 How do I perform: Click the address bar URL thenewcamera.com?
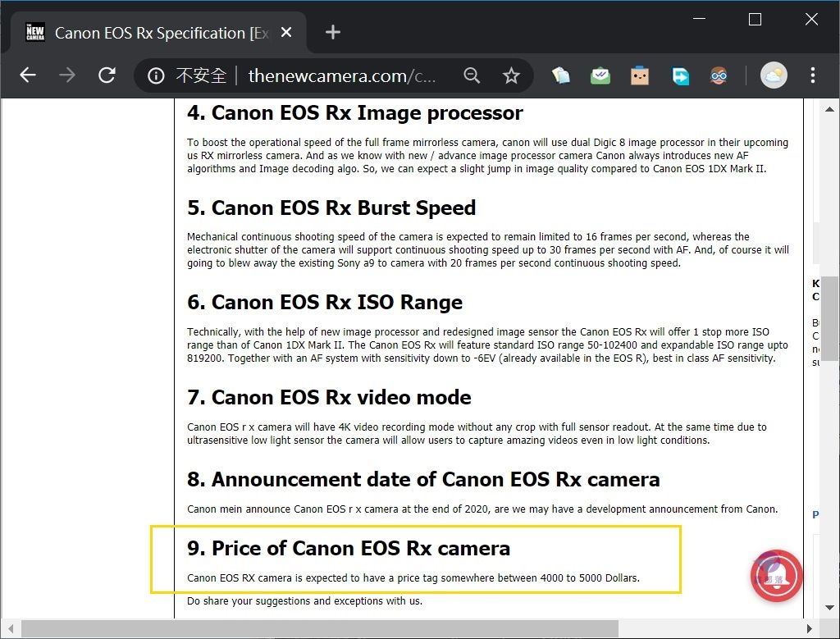[342, 75]
